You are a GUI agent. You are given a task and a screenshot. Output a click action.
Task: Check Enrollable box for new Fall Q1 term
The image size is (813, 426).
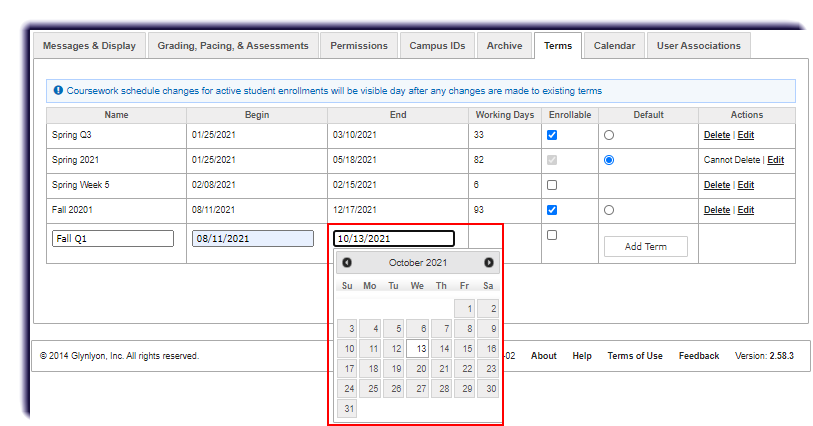point(552,235)
